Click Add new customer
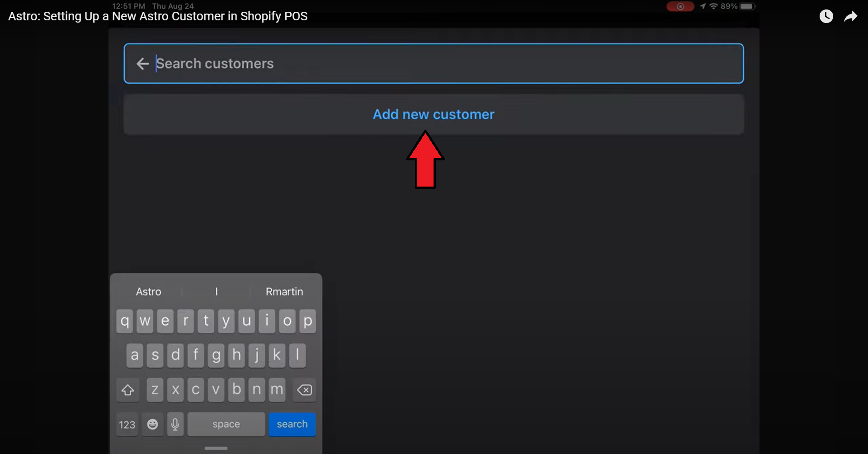This screenshot has height=454, width=868. (x=434, y=114)
